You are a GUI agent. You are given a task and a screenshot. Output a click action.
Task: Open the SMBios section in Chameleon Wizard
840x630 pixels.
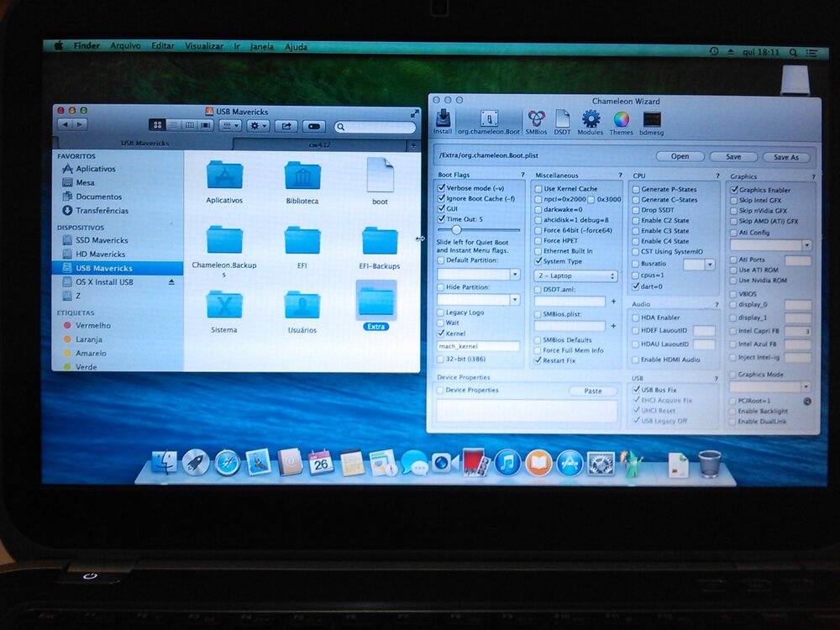(536, 121)
